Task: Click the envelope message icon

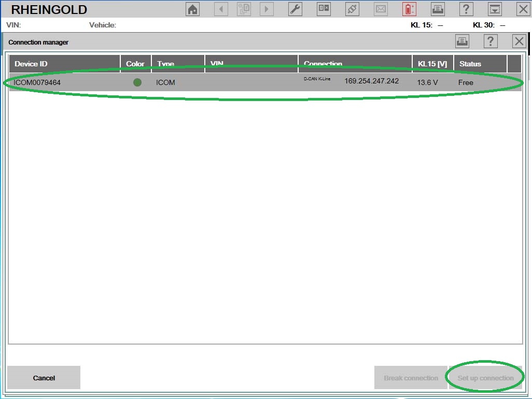Action: tap(381, 9)
